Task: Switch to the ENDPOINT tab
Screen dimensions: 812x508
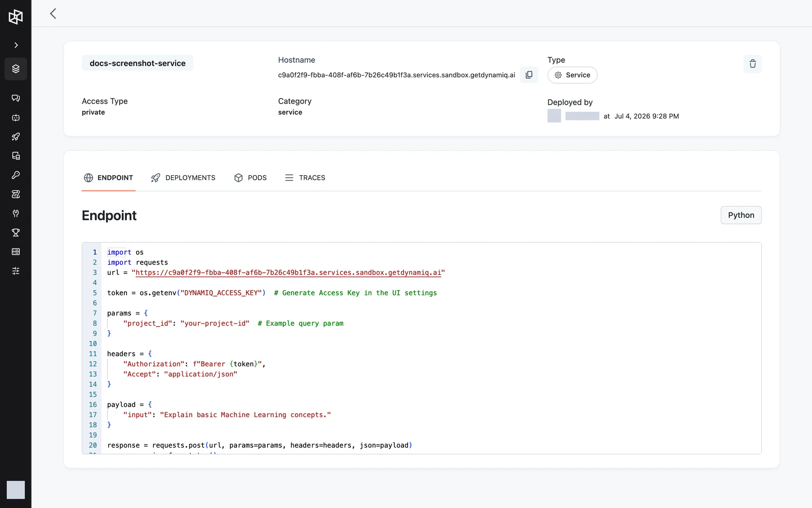Action: click(x=109, y=178)
